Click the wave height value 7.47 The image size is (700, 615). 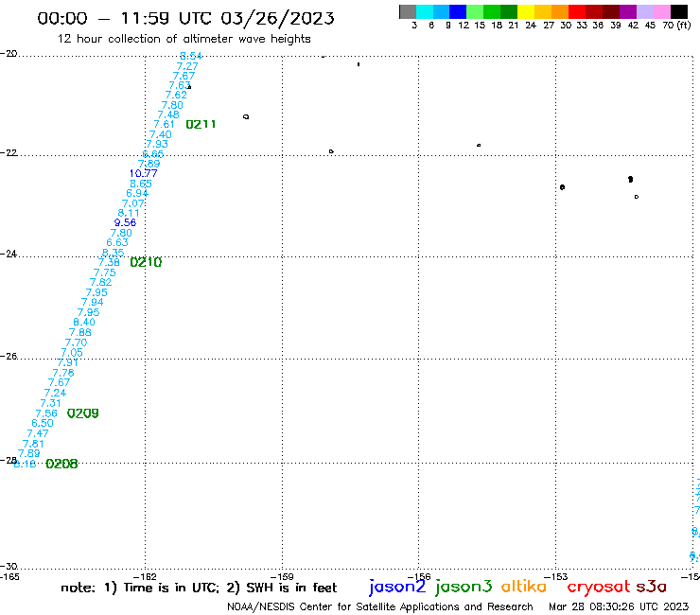point(38,433)
